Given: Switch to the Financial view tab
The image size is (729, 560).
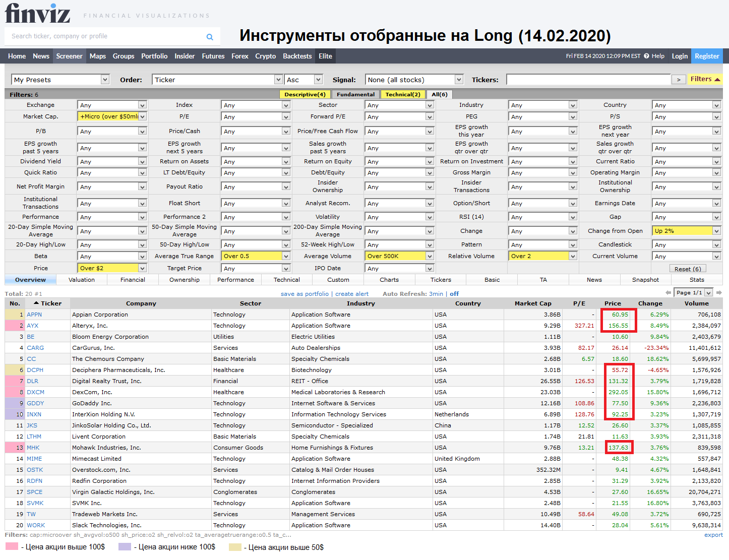Looking at the screenshot, I should click(133, 280).
